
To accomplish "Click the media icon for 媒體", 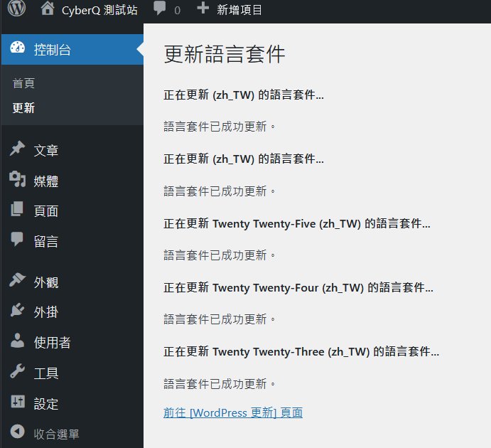I will [17, 179].
